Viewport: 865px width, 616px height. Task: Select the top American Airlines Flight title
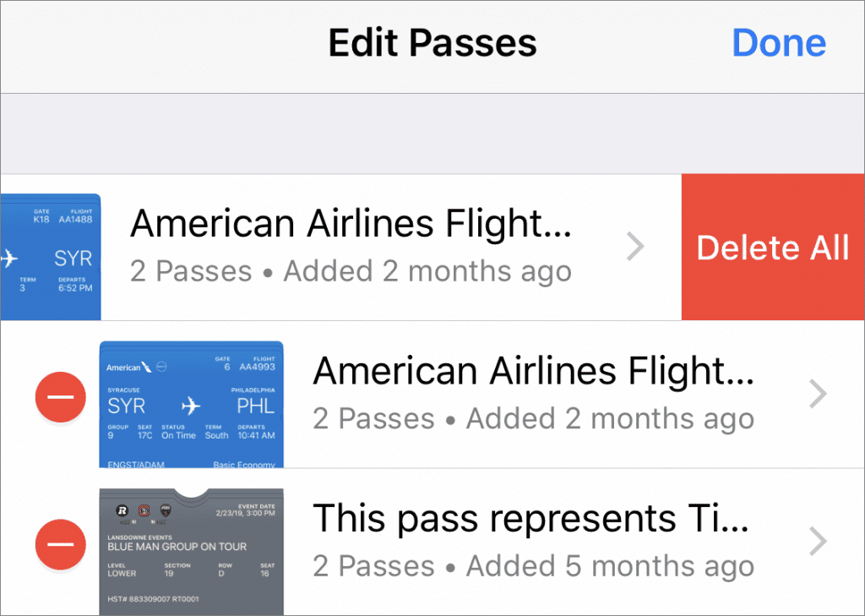351,225
